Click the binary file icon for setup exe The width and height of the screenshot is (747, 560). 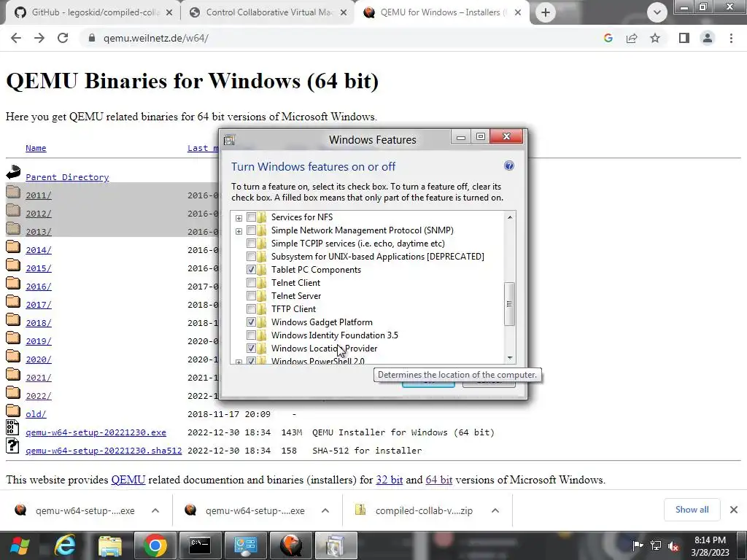[x=12, y=427]
